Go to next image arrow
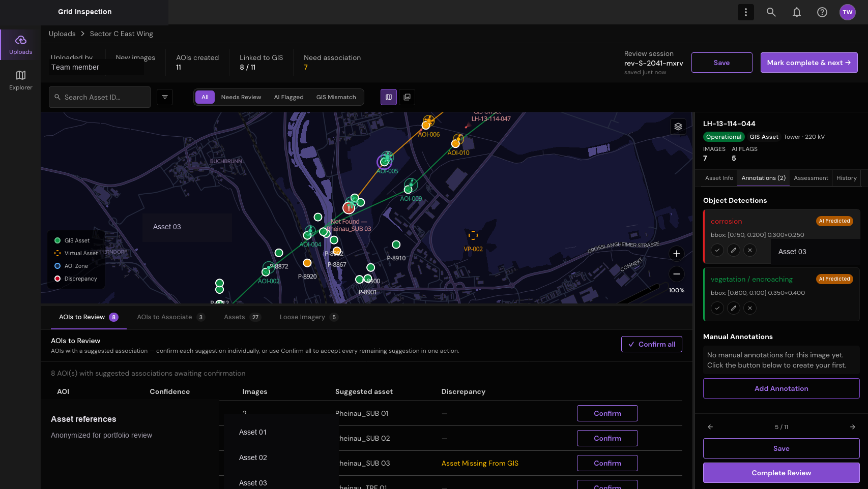868x489 pixels. [x=853, y=427]
